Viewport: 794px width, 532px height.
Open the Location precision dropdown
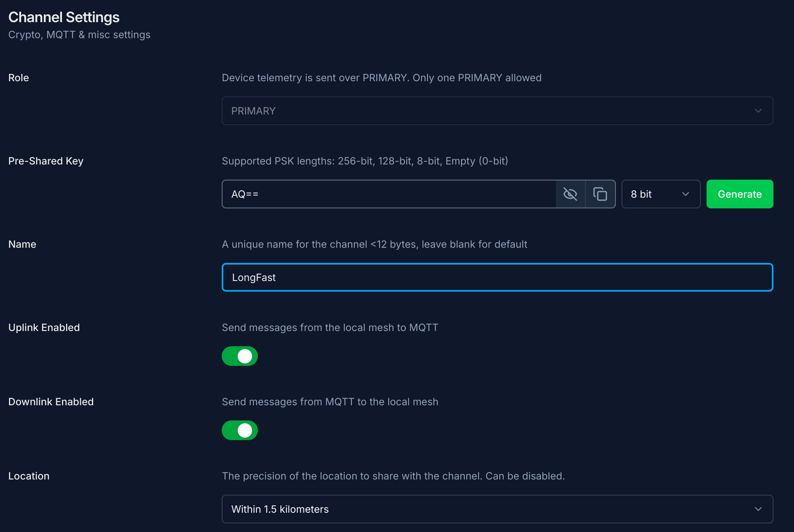point(497,509)
